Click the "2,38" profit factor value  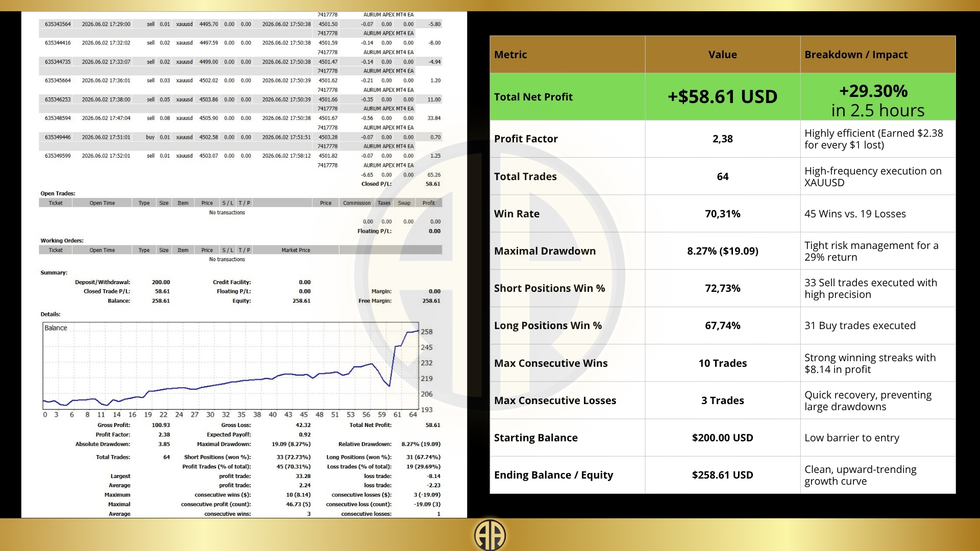[x=722, y=139]
